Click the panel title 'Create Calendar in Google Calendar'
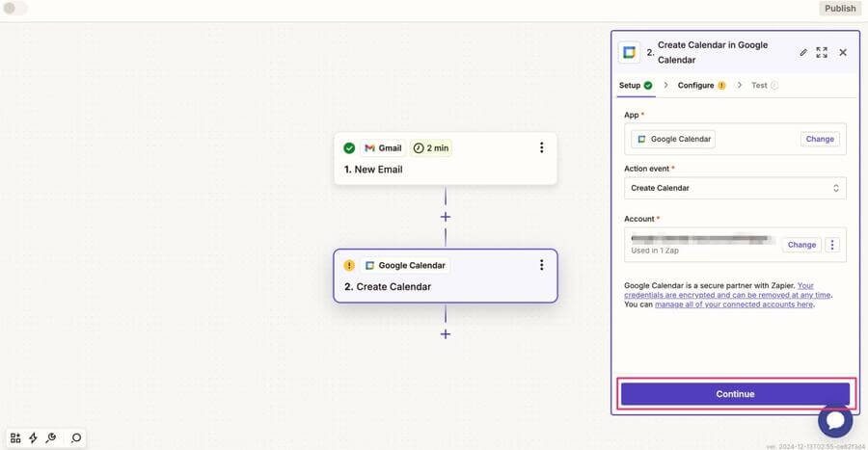 pyautogui.click(x=713, y=53)
